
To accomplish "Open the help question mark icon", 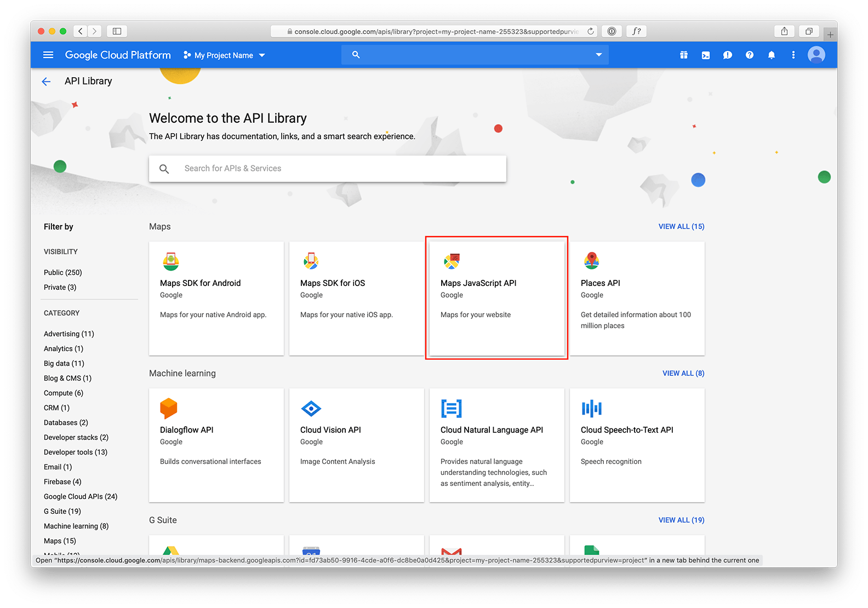I will [750, 55].
